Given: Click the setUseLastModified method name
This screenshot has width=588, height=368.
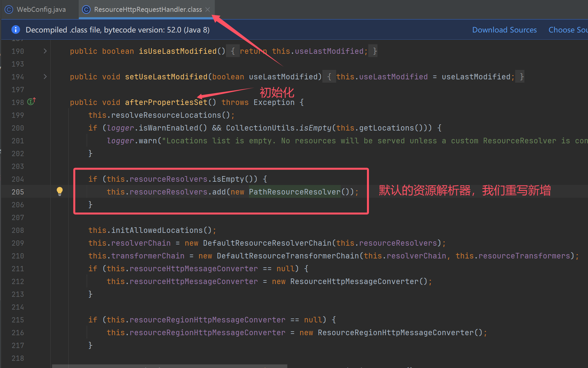Looking at the screenshot, I should coord(166,77).
